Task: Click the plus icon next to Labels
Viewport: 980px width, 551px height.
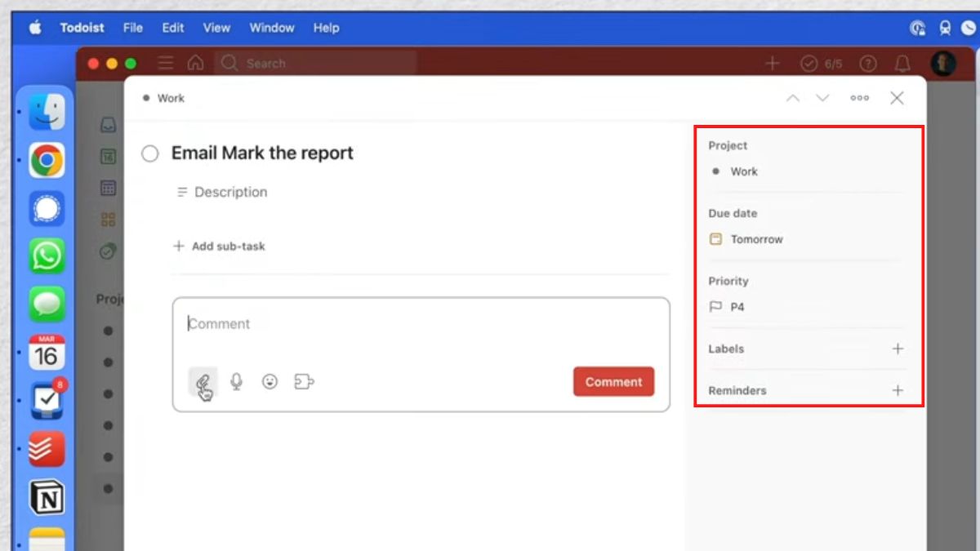Action: tap(898, 349)
